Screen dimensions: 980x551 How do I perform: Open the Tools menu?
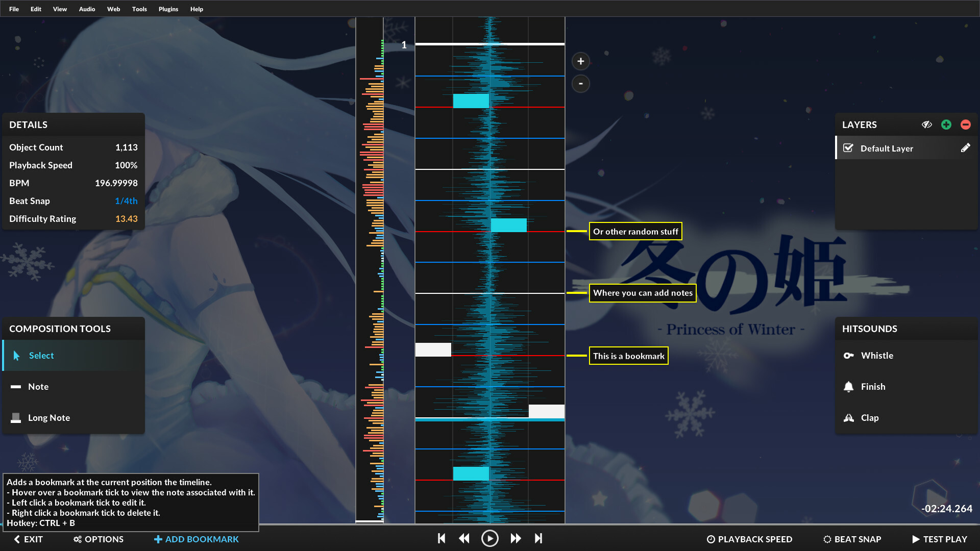point(139,9)
